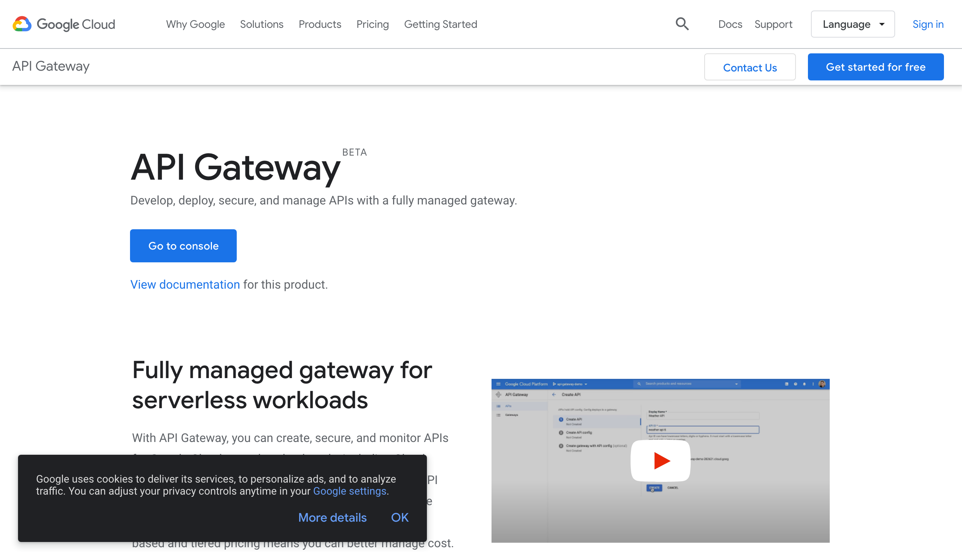Image resolution: width=962 pixels, height=560 pixels.
Task: Open the View documentation link
Action: click(x=185, y=285)
